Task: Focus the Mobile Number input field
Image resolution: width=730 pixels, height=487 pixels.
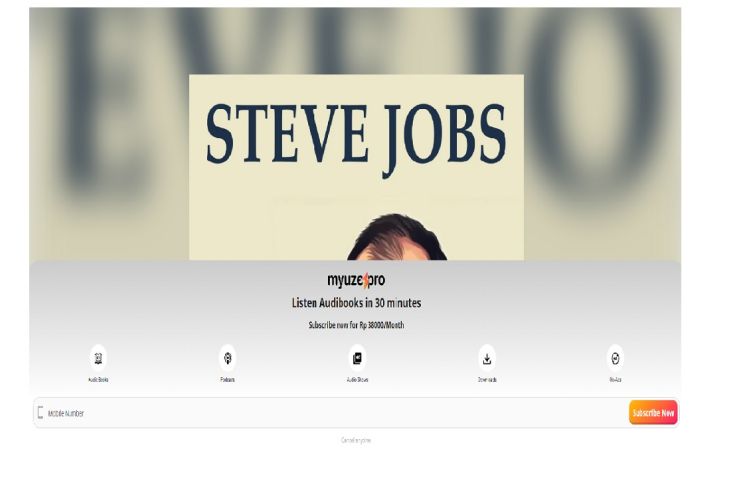Action: tap(331, 413)
